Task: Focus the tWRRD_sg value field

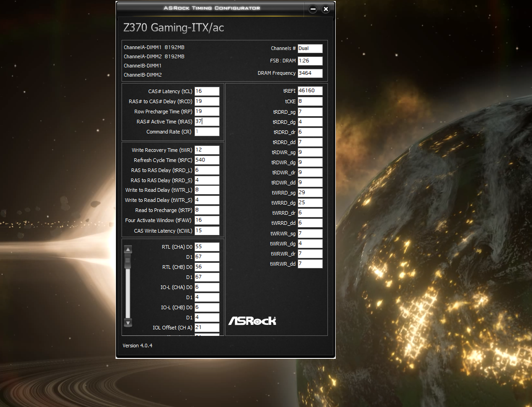Action: click(310, 193)
